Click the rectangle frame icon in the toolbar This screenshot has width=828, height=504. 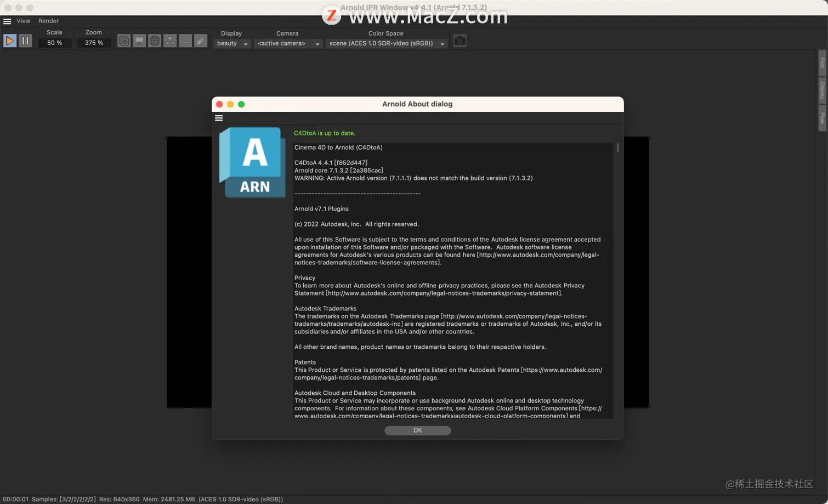[185, 41]
